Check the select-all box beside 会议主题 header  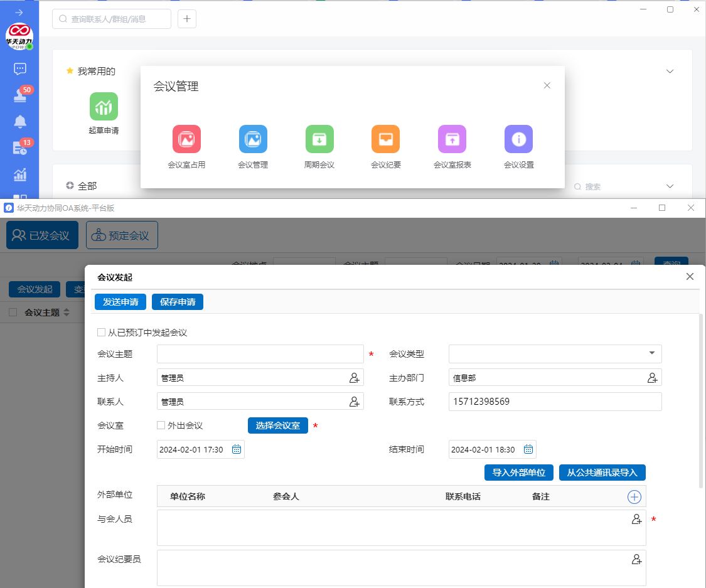click(13, 312)
